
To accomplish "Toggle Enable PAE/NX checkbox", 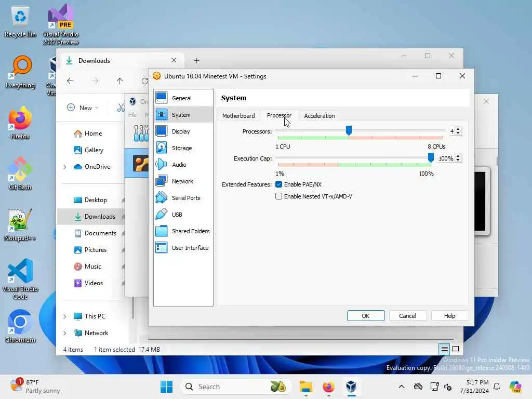I will 278,184.
